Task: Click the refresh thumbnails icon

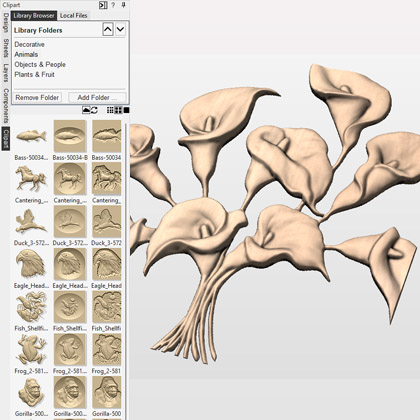Action: (x=94, y=110)
